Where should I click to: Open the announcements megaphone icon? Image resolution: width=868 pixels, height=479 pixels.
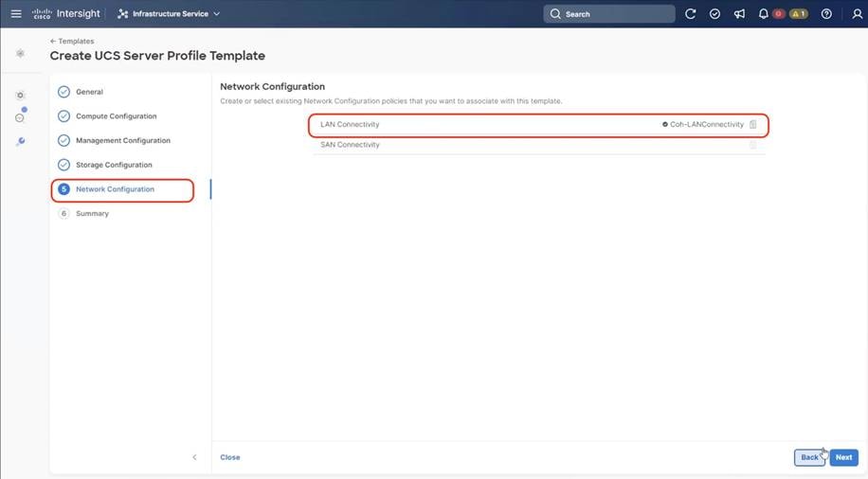(739, 14)
